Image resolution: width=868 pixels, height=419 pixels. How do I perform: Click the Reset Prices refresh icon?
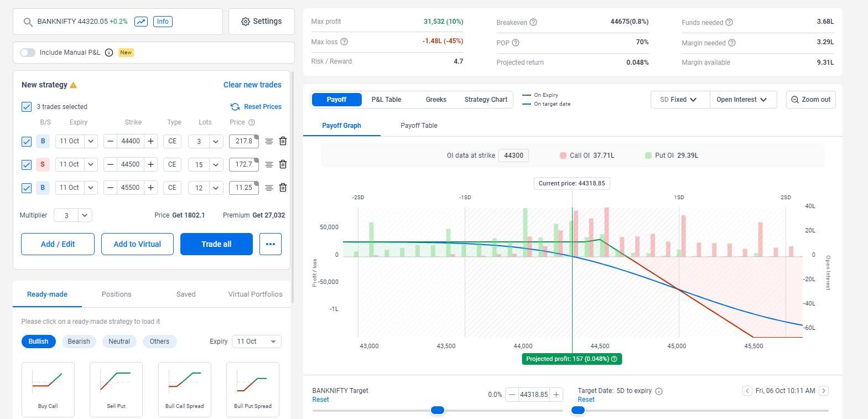coord(235,107)
